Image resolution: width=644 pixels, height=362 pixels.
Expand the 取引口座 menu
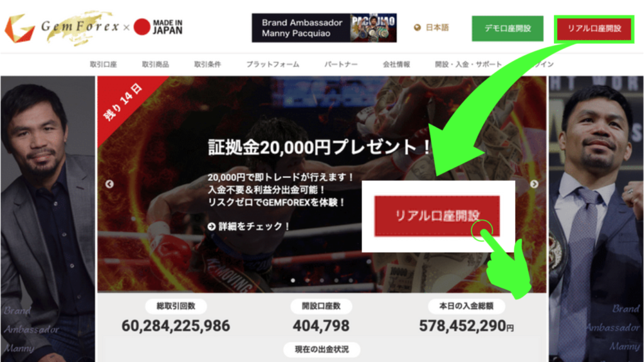coord(104,65)
